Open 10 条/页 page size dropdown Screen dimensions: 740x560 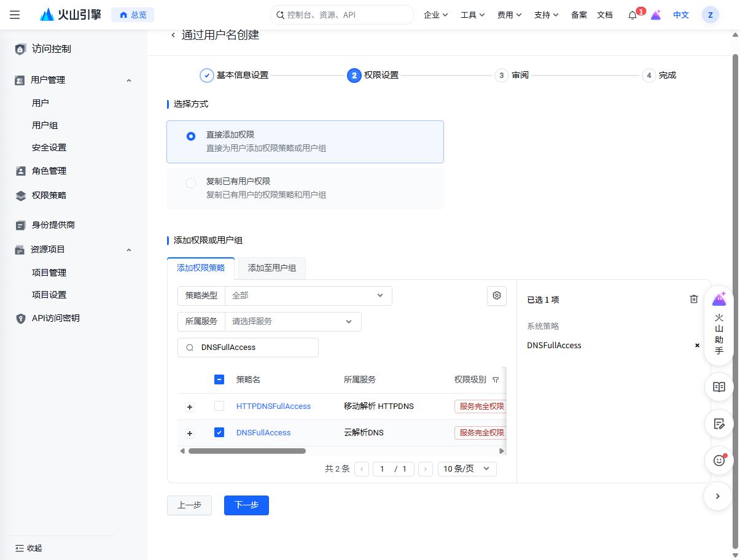click(x=467, y=469)
